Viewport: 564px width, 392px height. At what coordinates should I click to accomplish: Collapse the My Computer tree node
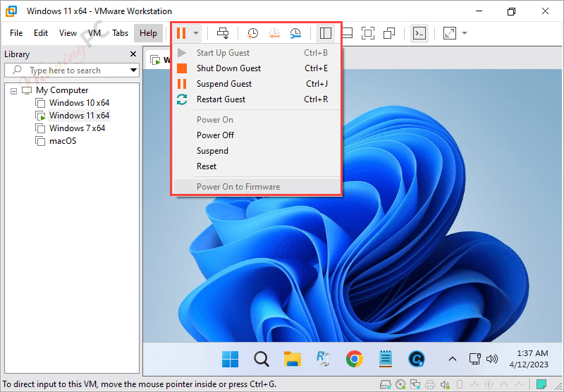pos(13,91)
